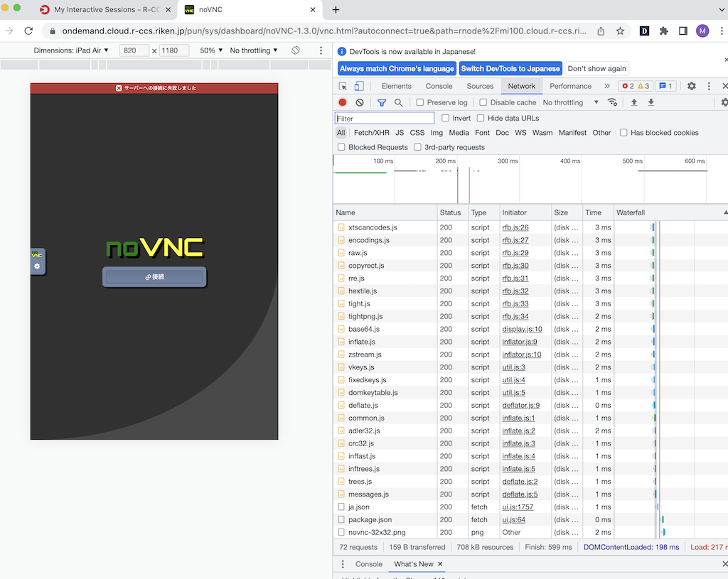The width and height of the screenshot is (728, 579).
Task: Open network search magnifier
Action: point(398,102)
